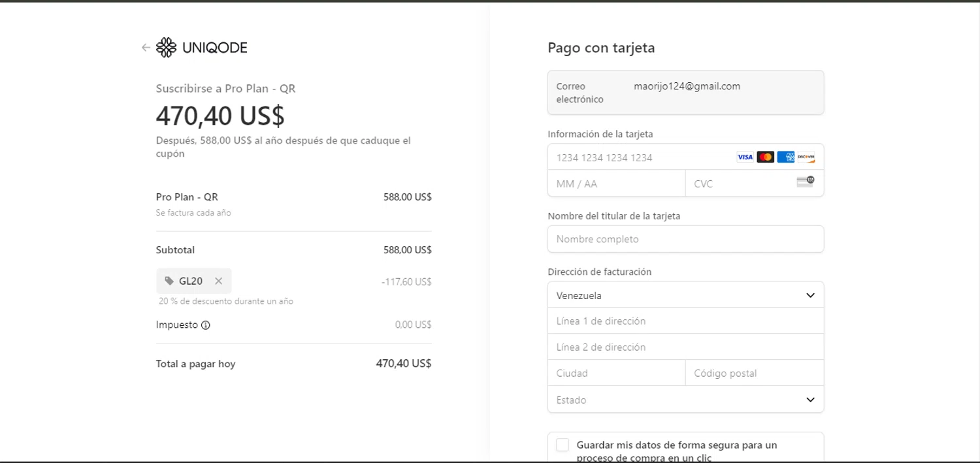This screenshot has width=980, height=463.
Task: Focus the Ciudad field
Action: pos(616,374)
